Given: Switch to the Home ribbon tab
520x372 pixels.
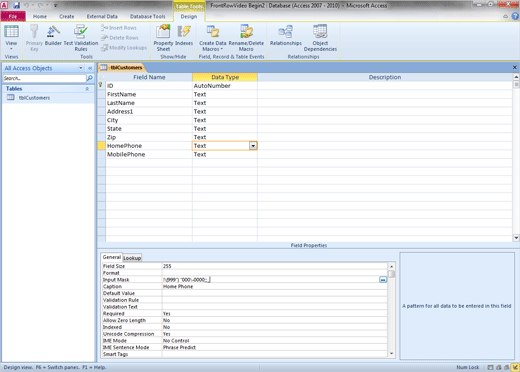Looking at the screenshot, I should 40,16.
